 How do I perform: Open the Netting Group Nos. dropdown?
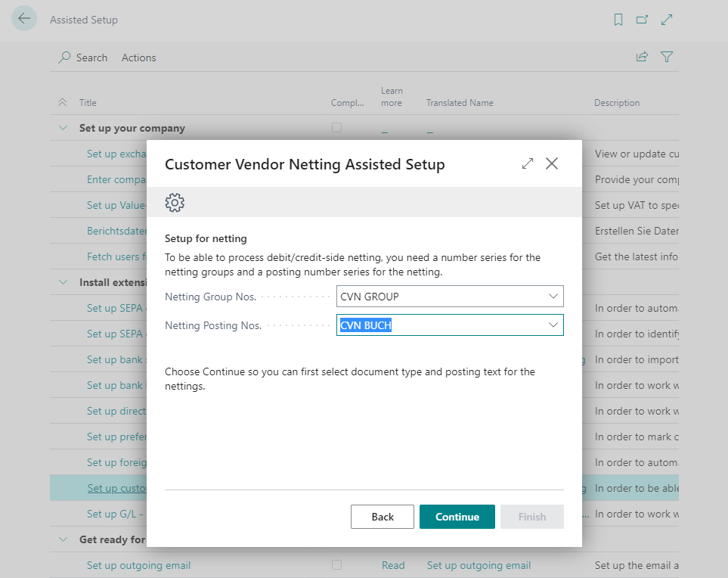click(554, 297)
